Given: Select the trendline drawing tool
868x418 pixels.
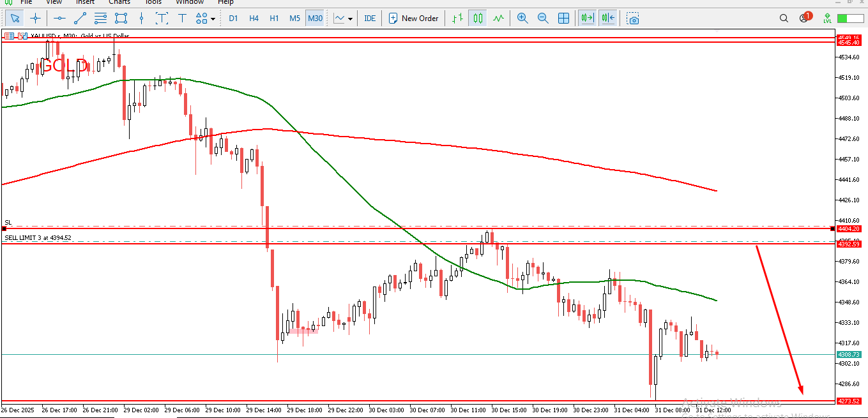Looking at the screenshot, I should tap(80, 19).
